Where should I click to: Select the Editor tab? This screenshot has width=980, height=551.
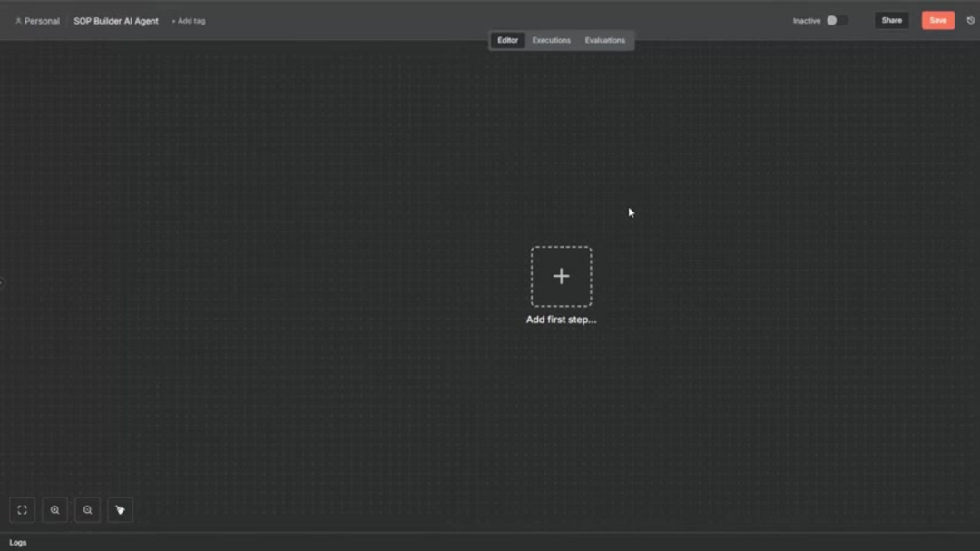tap(507, 40)
